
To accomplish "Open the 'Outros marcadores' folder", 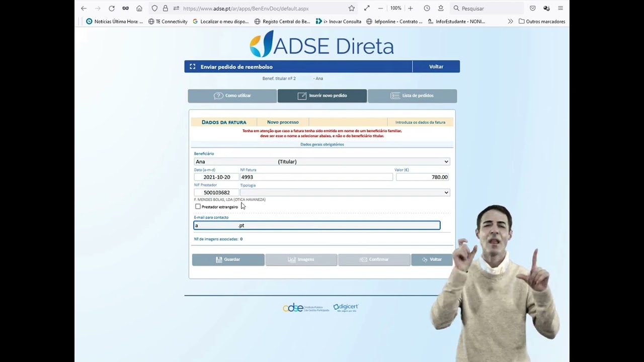I will pyautogui.click(x=542, y=22).
